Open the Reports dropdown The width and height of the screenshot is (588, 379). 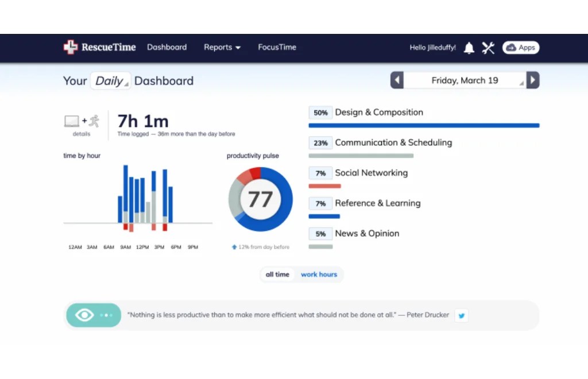[222, 48]
